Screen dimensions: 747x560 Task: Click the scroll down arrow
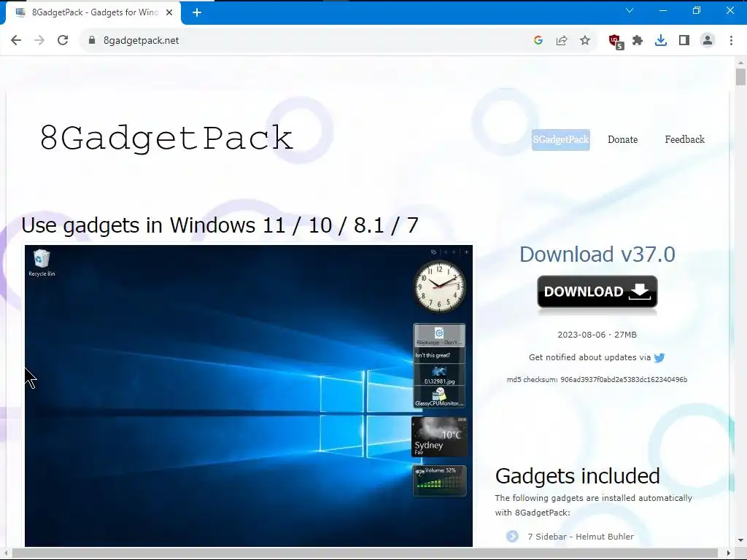pyautogui.click(x=740, y=540)
